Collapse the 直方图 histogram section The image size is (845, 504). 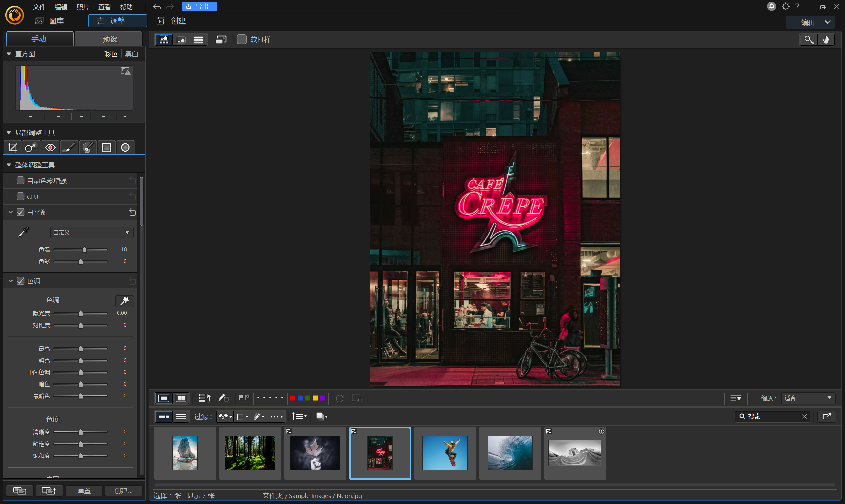click(x=9, y=54)
